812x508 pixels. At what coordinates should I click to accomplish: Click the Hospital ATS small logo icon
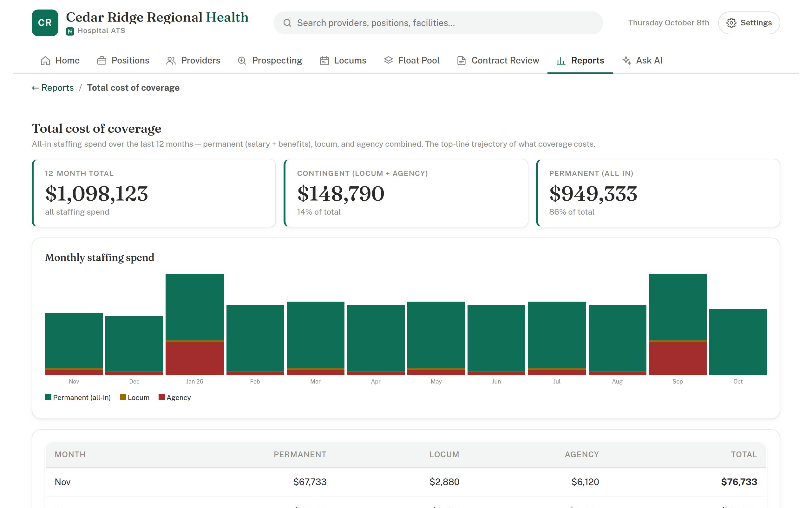click(70, 31)
